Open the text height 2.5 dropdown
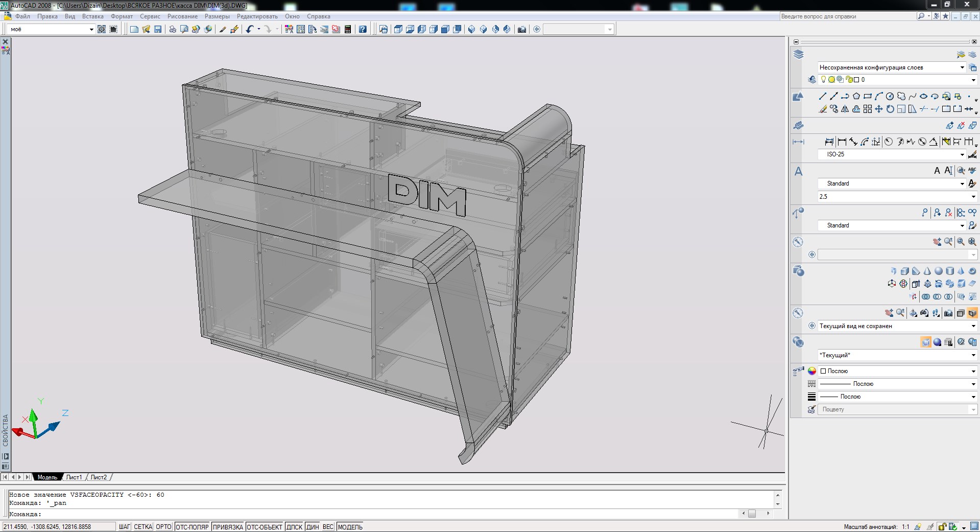The image size is (980, 532). point(897,197)
